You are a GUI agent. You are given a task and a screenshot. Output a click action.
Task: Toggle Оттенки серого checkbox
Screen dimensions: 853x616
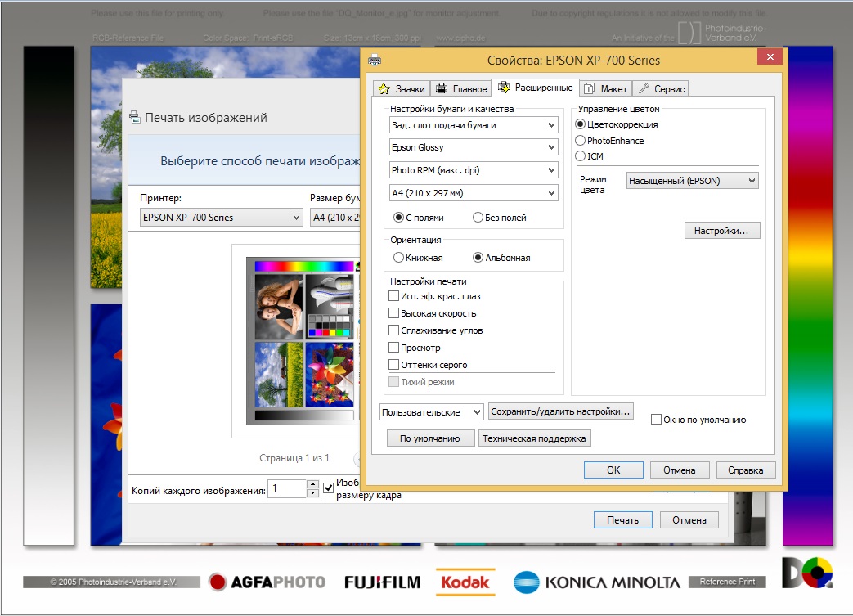[394, 365]
